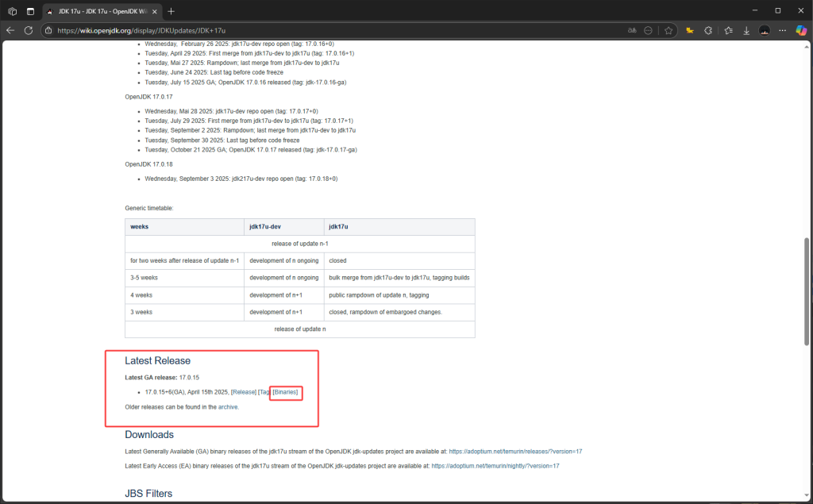Viewport: 813px width, 504px height.
Task: Open the profile avatar menu
Action: [765, 31]
